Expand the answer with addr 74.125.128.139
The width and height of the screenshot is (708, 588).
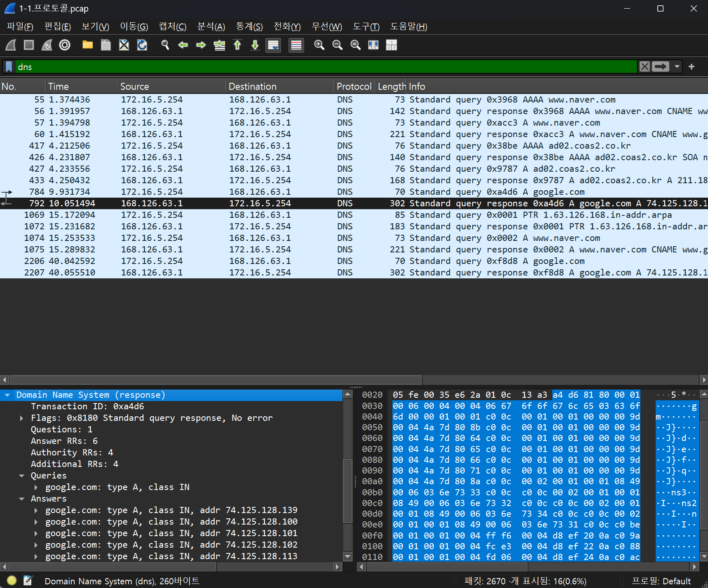point(36,510)
